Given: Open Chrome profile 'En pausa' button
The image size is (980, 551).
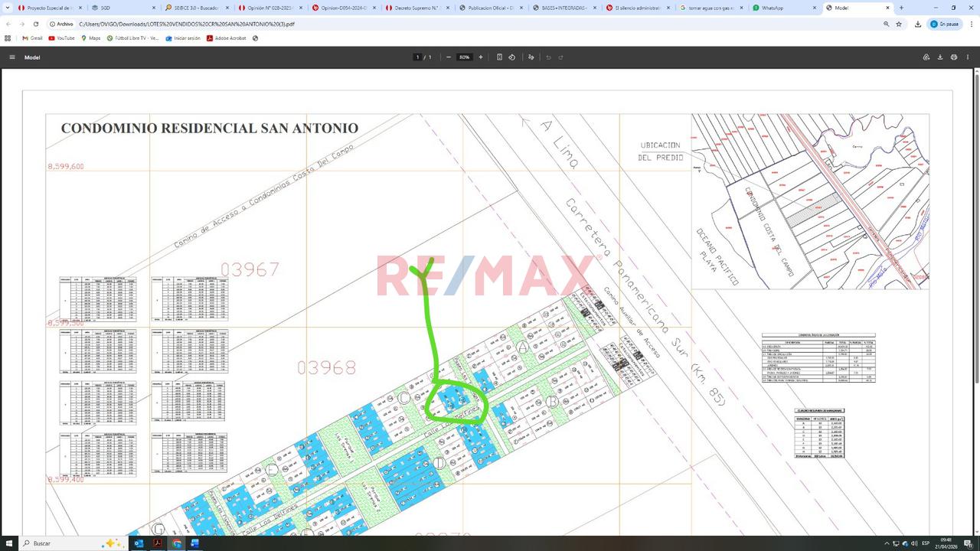Looking at the screenshot, I should tap(944, 24).
